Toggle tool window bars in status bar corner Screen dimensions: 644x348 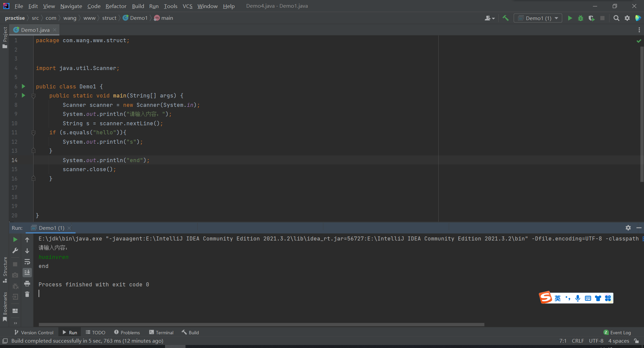point(5,341)
